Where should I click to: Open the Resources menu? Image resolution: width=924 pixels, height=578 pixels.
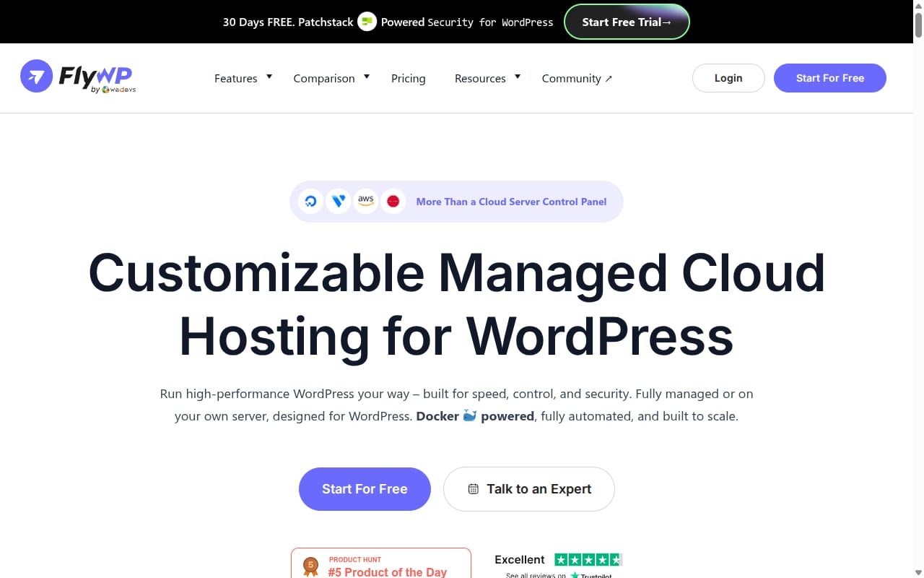[480, 79]
